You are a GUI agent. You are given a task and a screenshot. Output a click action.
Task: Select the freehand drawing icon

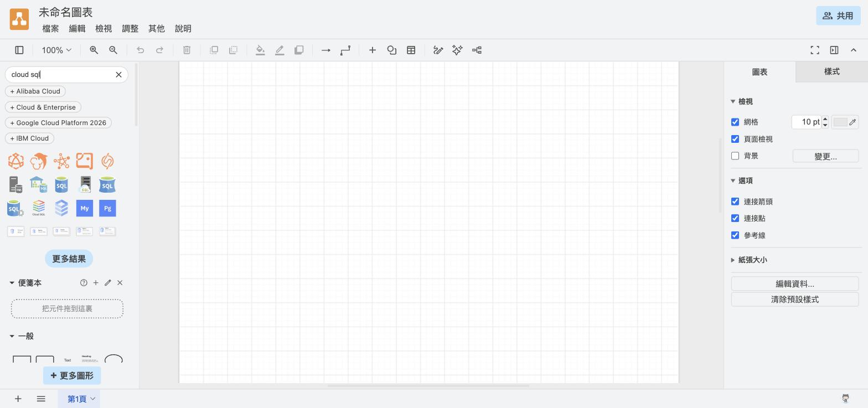[x=438, y=50]
